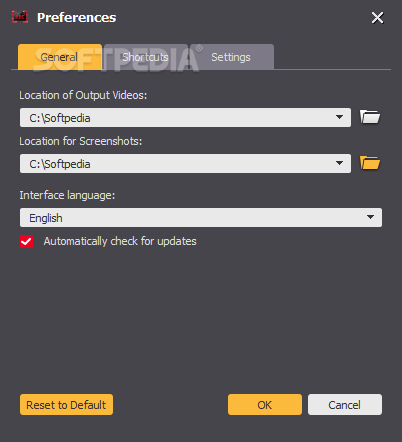Open the Settings tab
Screen dimensions: 402x442
[232, 57]
